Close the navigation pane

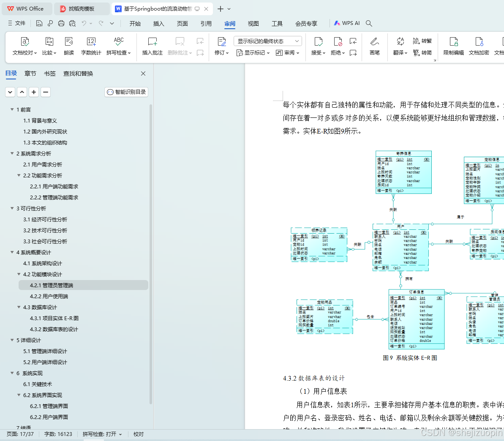[x=143, y=73]
